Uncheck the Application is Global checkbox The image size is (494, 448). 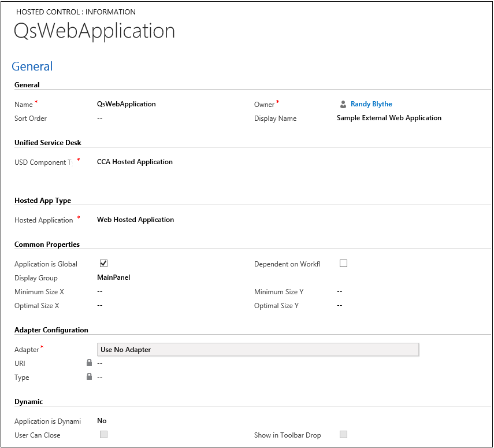(x=103, y=263)
